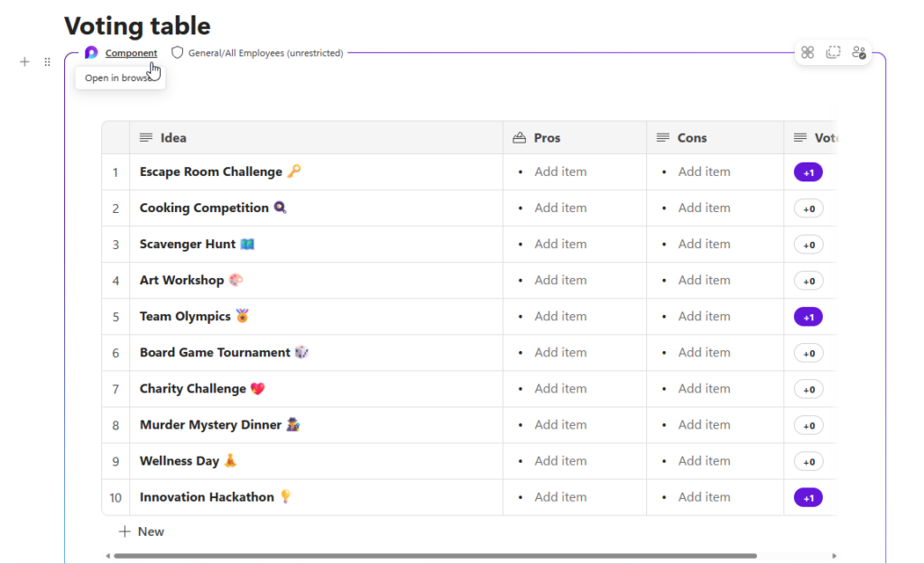Select the Innovation Hackathon idea cell
The image size is (924, 564).
point(317,497)
